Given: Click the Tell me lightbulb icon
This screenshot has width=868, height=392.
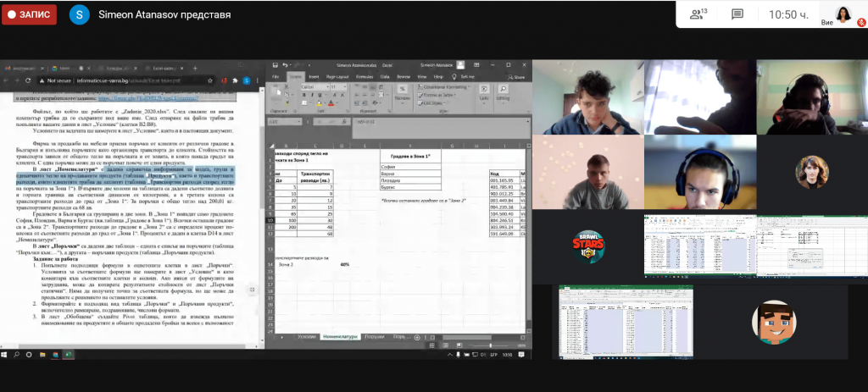Looking at the screenshot, I should tap(454, 77).
